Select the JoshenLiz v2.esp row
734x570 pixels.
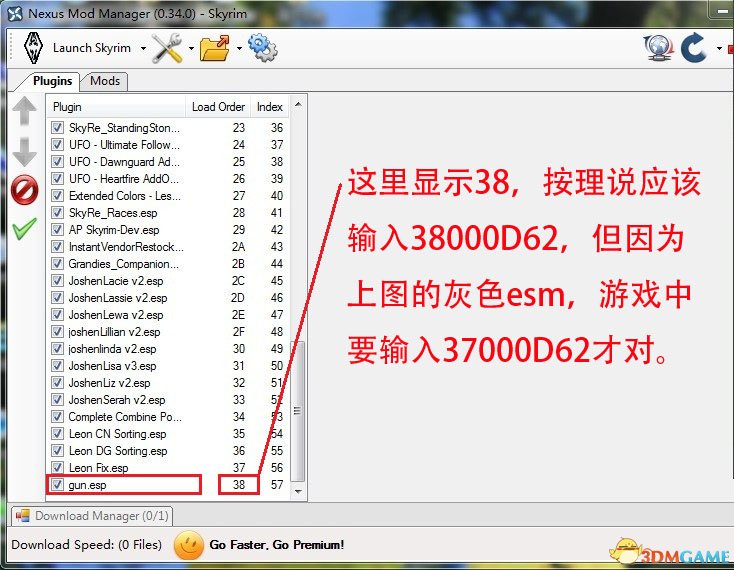[x=169, y=383]
